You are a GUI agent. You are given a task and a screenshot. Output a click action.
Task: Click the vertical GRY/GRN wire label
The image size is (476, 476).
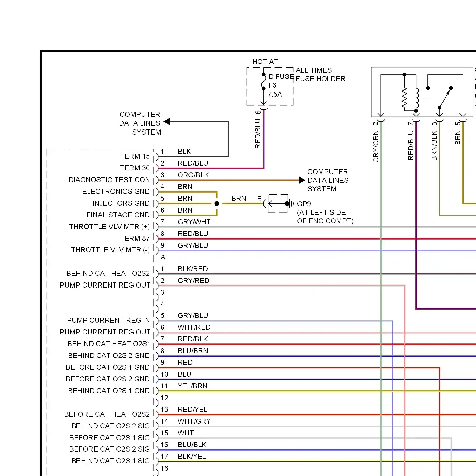pos(376,147)
